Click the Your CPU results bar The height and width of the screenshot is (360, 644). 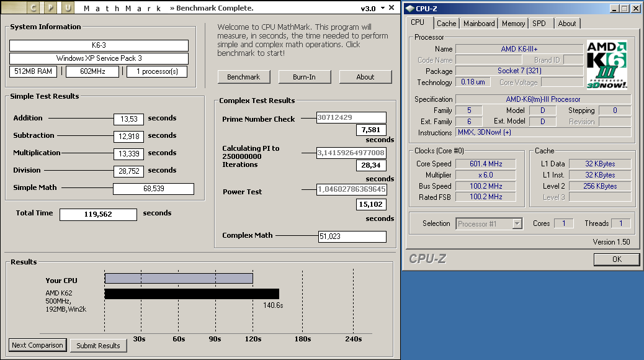point(179,278)
